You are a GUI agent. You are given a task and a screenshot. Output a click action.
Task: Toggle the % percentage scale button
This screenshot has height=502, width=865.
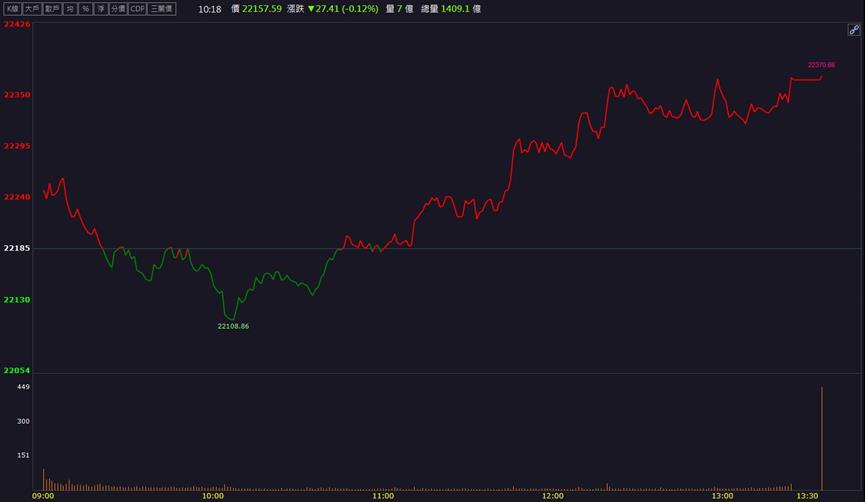(86, 9)
